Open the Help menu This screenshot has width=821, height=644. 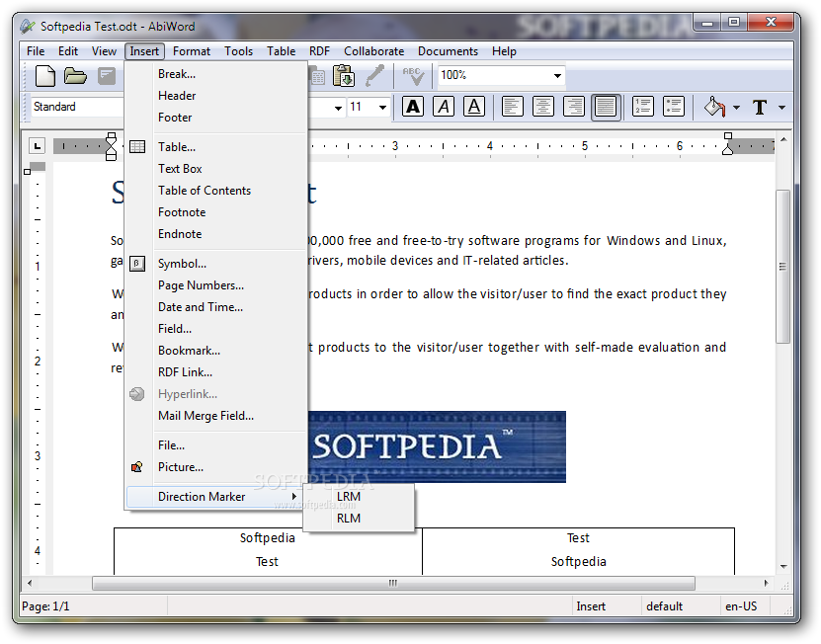[x=504, y=51]
